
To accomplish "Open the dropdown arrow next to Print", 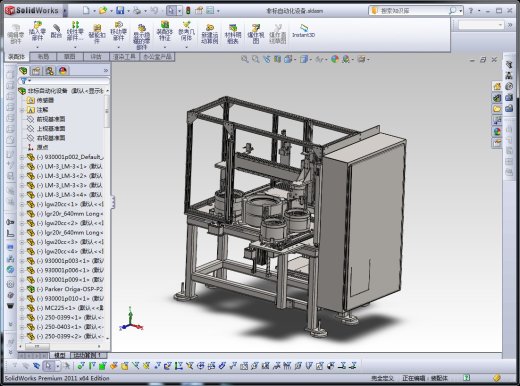I will click(x=145, y=11).
